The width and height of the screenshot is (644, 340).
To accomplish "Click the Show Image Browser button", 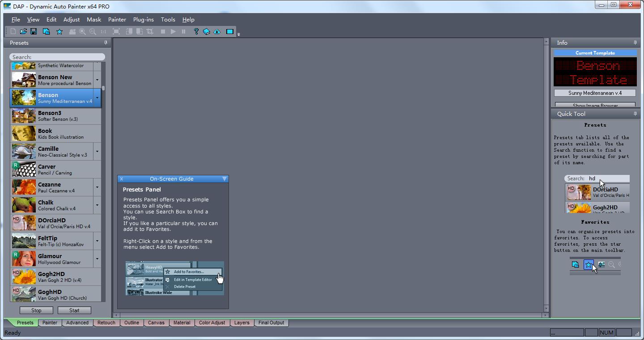I will click(595, 105).
